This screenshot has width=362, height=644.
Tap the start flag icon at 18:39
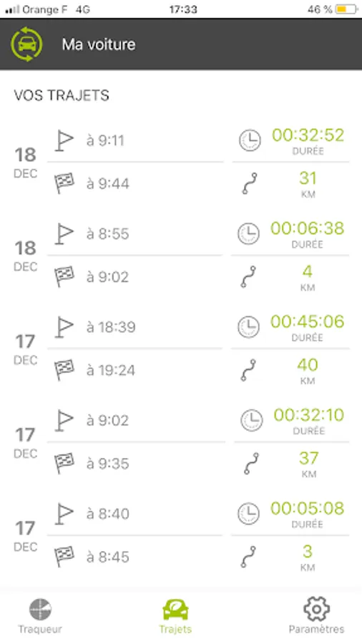pyautogui.click(x=64, y=327)
